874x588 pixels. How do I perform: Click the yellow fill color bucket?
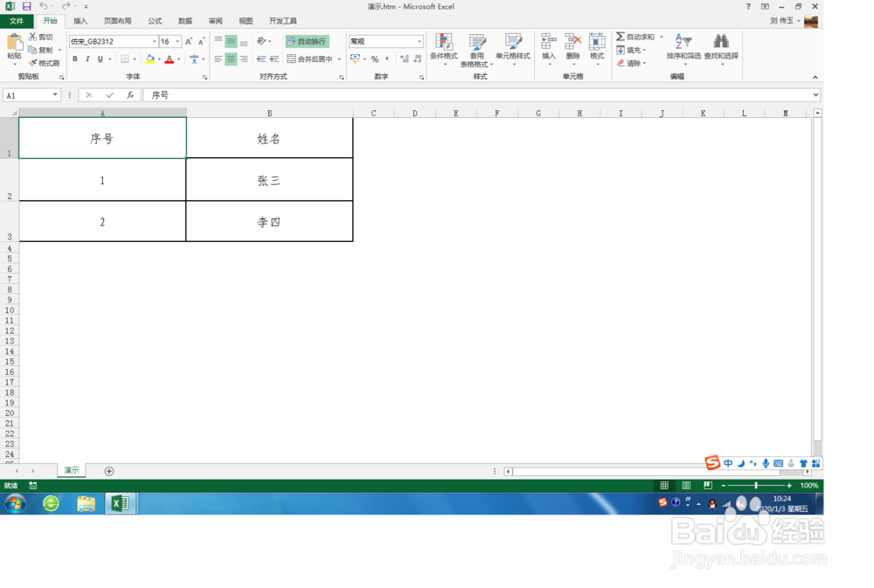[150, 59]
